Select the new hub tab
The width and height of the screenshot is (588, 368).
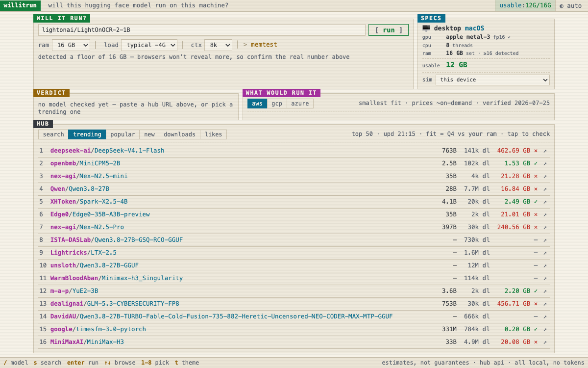click(149, 134)
